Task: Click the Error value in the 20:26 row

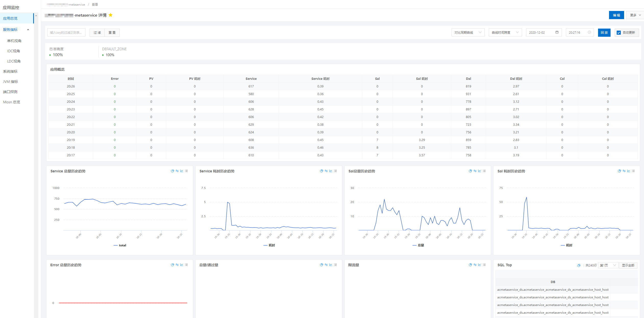Action: coord(115,86)
